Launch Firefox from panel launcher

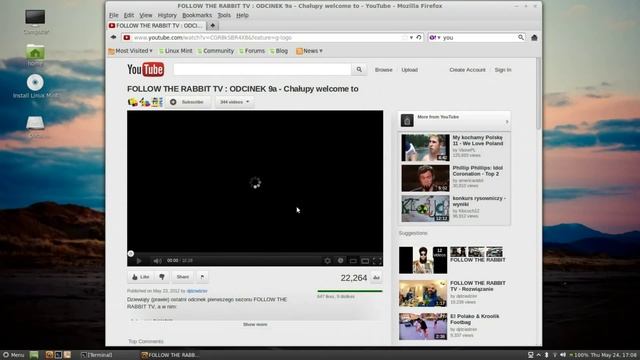point(49,355)
